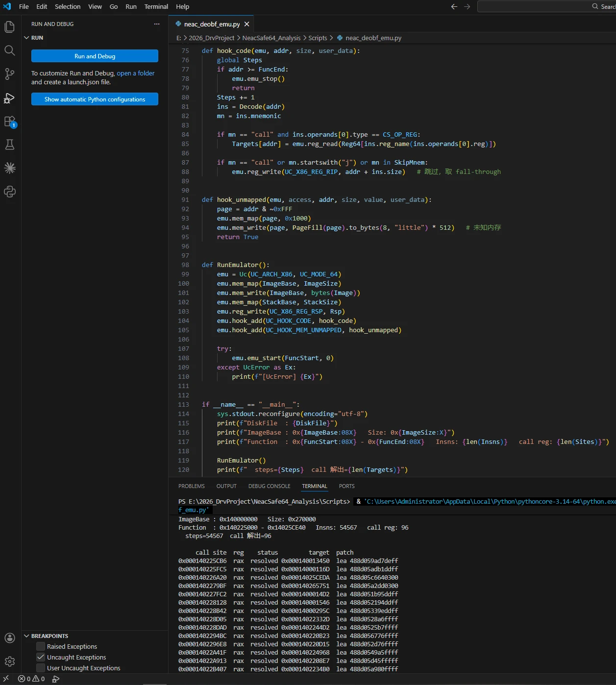
Task: Open the Source Control view
Action: pyautogui.click(x=10, y=74)
